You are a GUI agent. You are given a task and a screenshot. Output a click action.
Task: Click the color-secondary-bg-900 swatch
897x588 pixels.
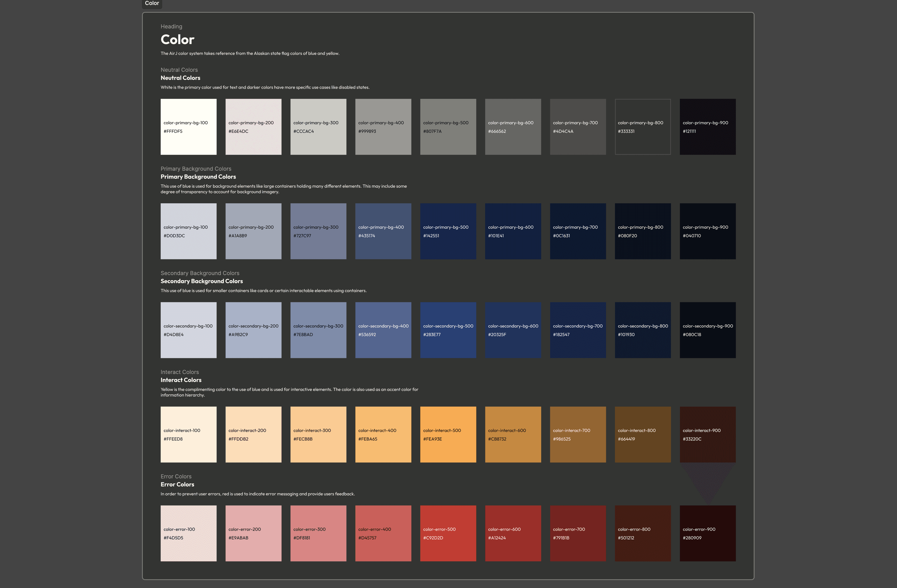(707, 330)
